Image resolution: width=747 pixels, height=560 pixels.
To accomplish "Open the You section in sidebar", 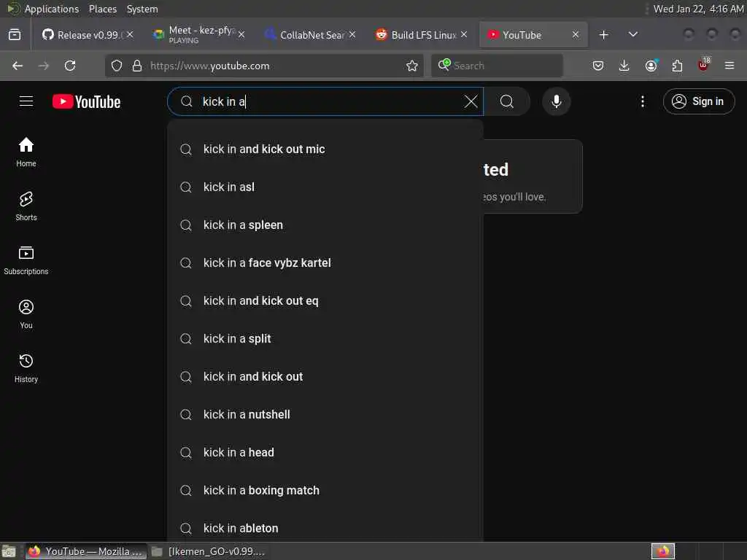I will pyautogui.click(x=26, y=314).
